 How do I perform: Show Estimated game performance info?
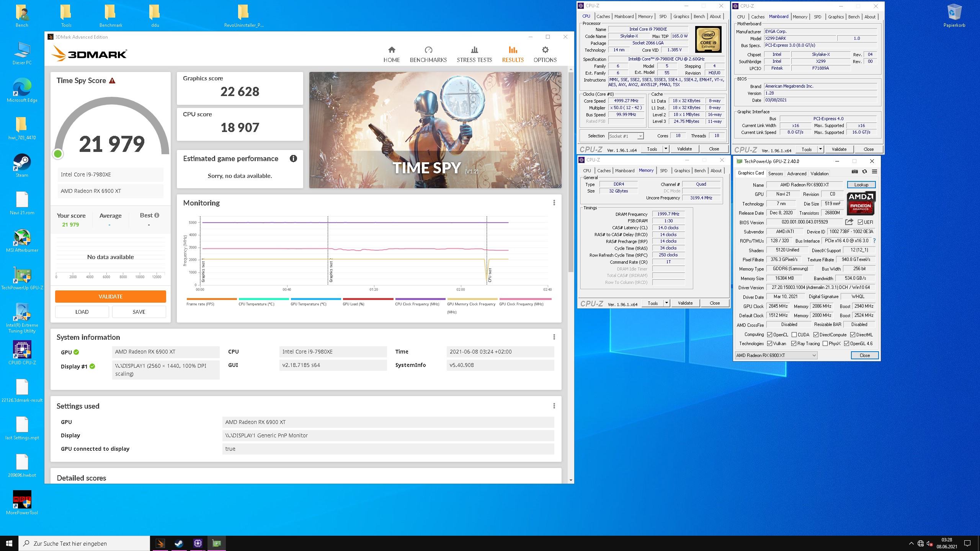(293, 158)
